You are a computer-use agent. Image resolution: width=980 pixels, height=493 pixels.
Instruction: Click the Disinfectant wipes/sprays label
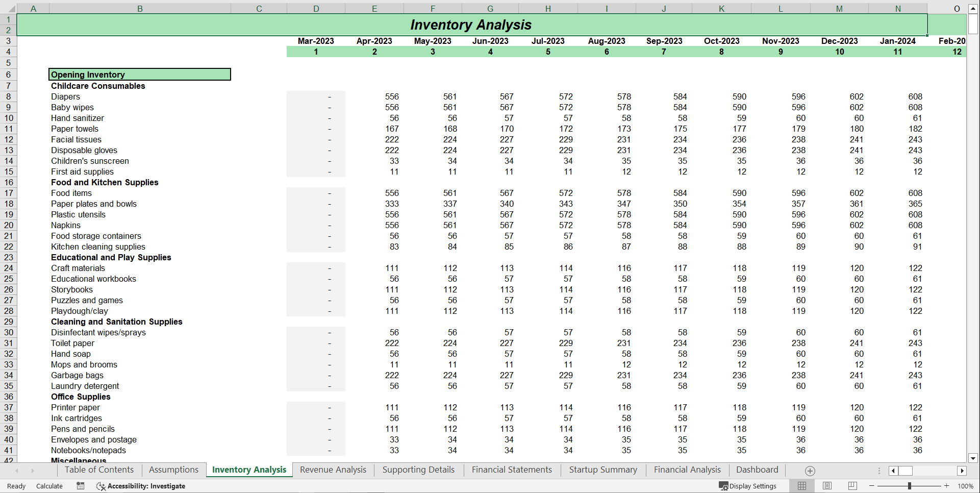click(98, 332)
